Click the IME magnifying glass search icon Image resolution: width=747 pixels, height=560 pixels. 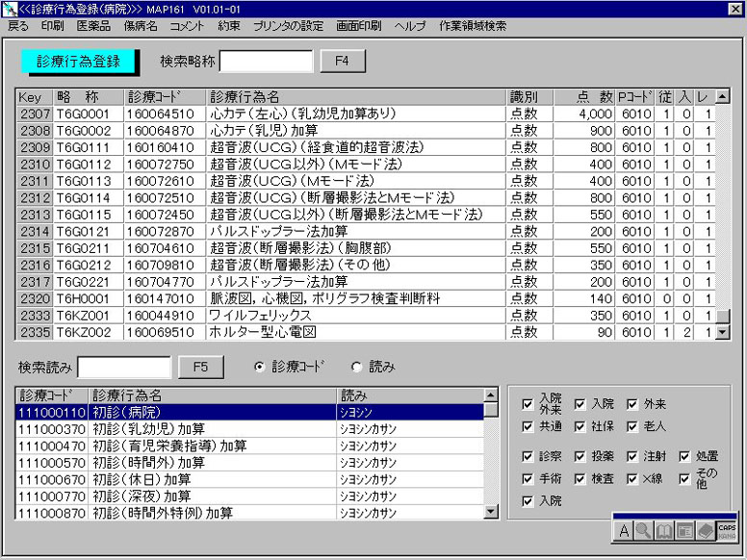pos(644,530)
